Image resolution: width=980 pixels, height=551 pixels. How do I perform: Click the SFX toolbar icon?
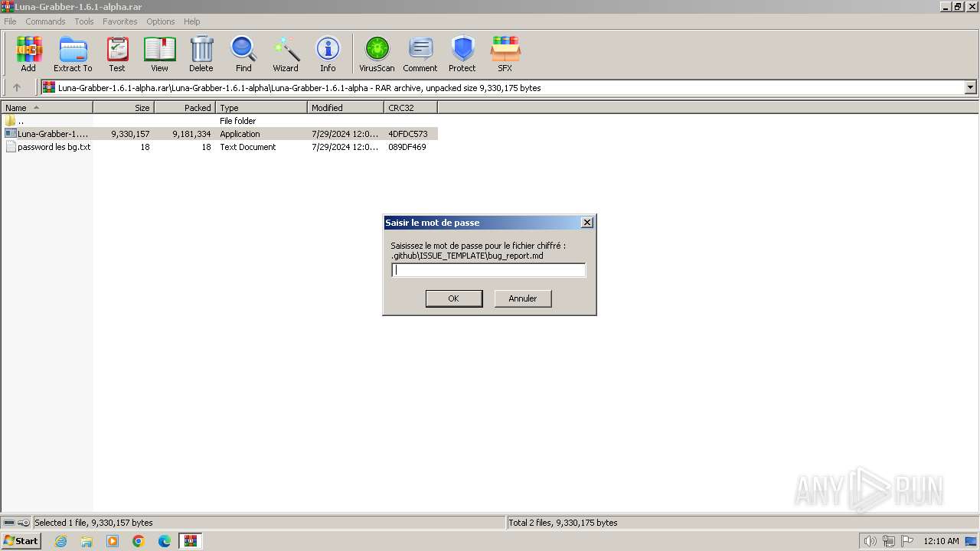tap(505, 54)
